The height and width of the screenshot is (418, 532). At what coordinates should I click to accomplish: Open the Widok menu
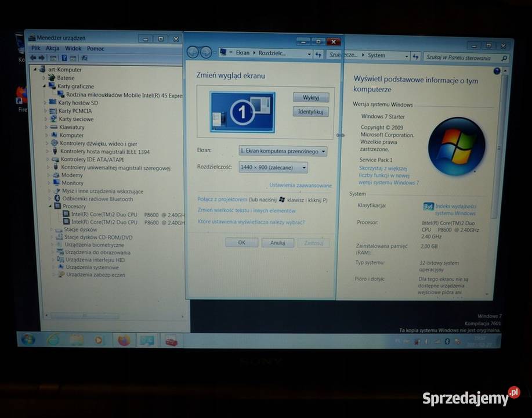(x=73, y=49)
